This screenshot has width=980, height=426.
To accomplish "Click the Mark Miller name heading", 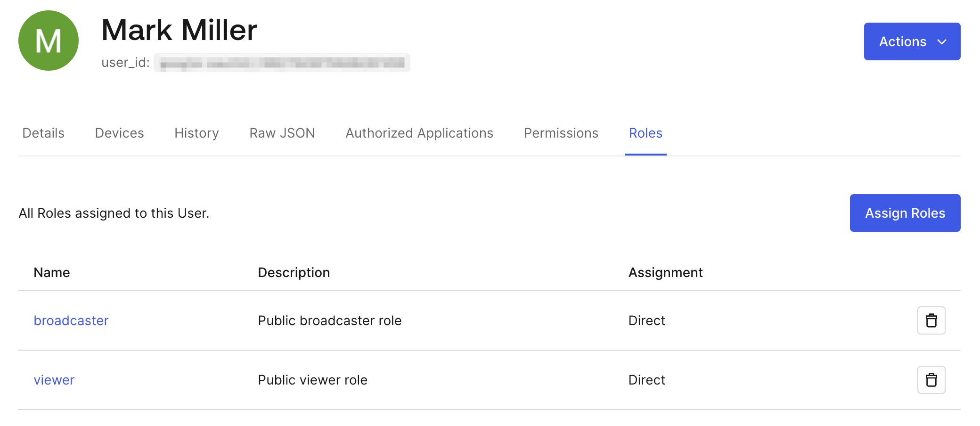I will (x=180, y=30).
